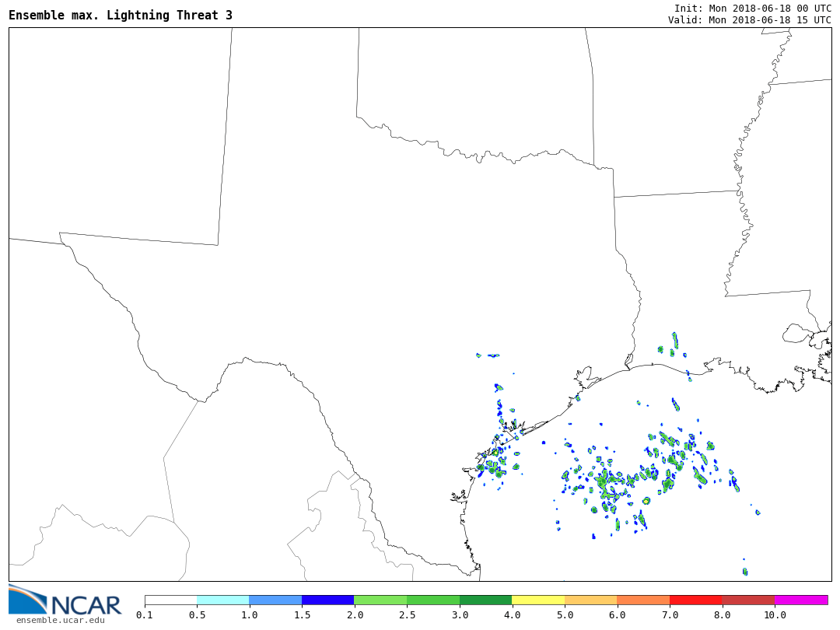
Task: Choose the dark green 3.0–4.0 colorbar segment
Action: pos(486,600)
